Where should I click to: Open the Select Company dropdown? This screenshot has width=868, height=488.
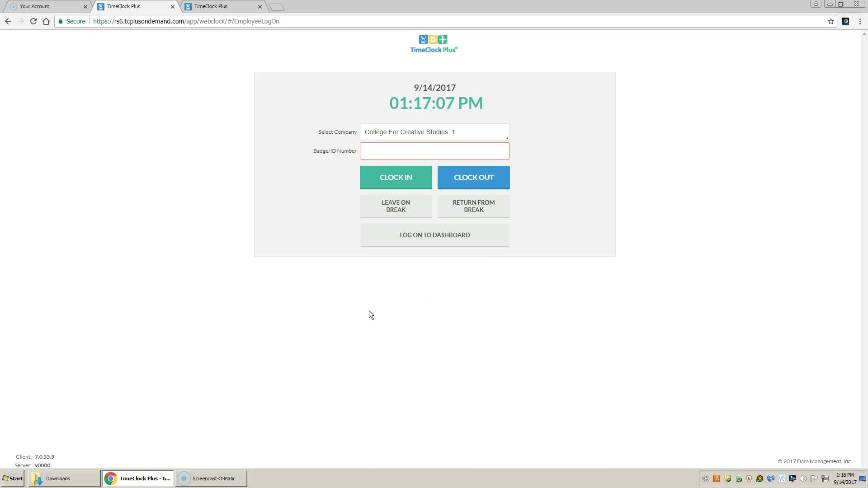434,132
